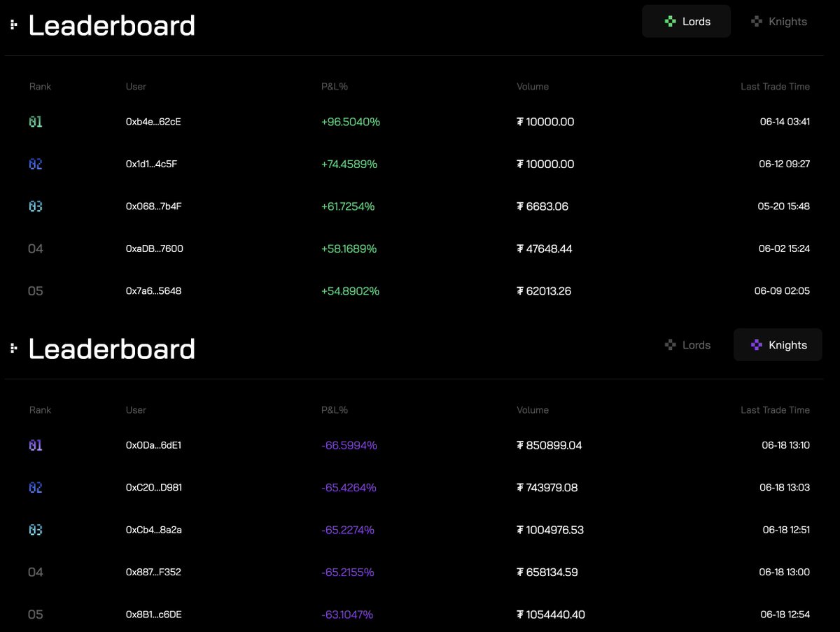Open user 0x0Da...6dE1
Screen dimensions: 840x632
point(154,445)
